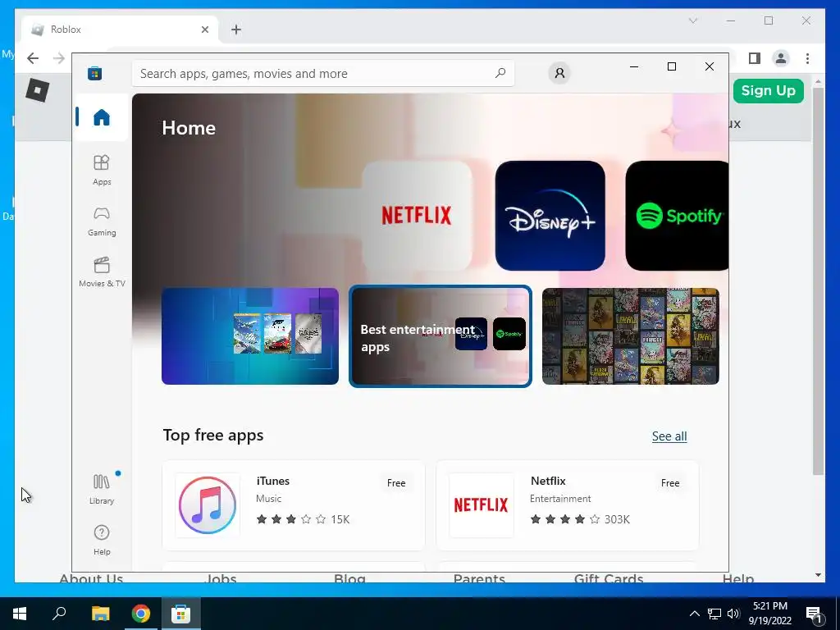Click the Chrome page vertical scrollbar

(x=818, y=281)
